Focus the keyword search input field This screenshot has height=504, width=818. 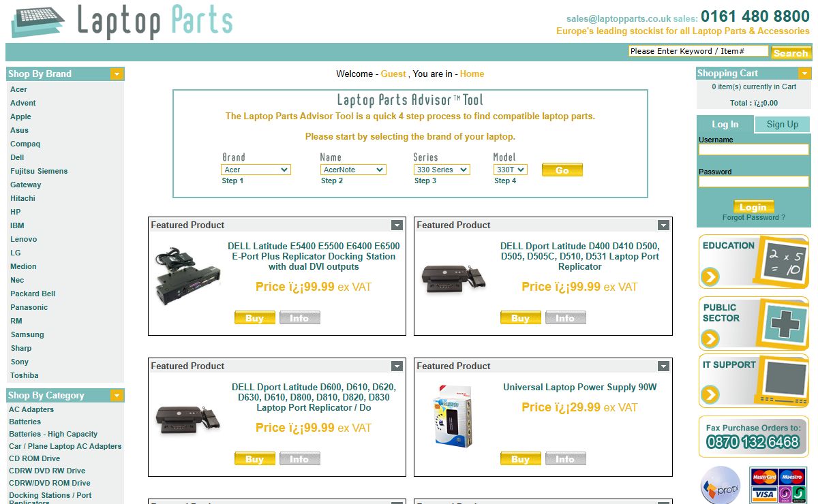[699, 51]
